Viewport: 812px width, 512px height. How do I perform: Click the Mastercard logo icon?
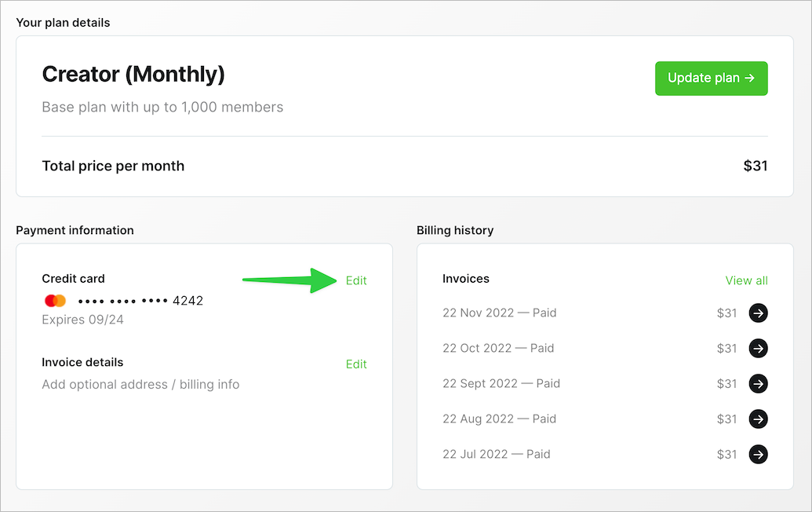[x=55, y=300]
